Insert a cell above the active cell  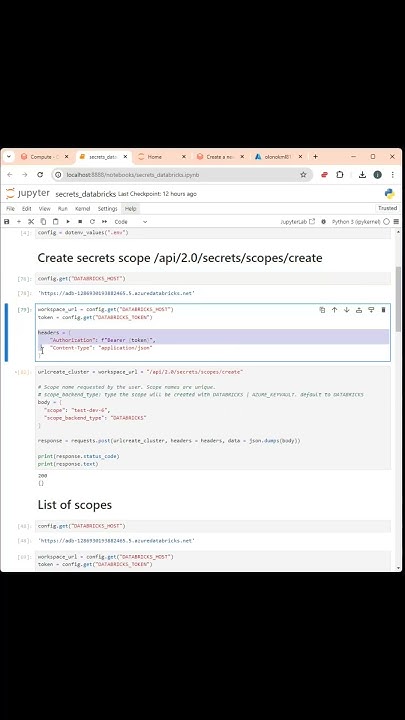click(x=359, y=310)
